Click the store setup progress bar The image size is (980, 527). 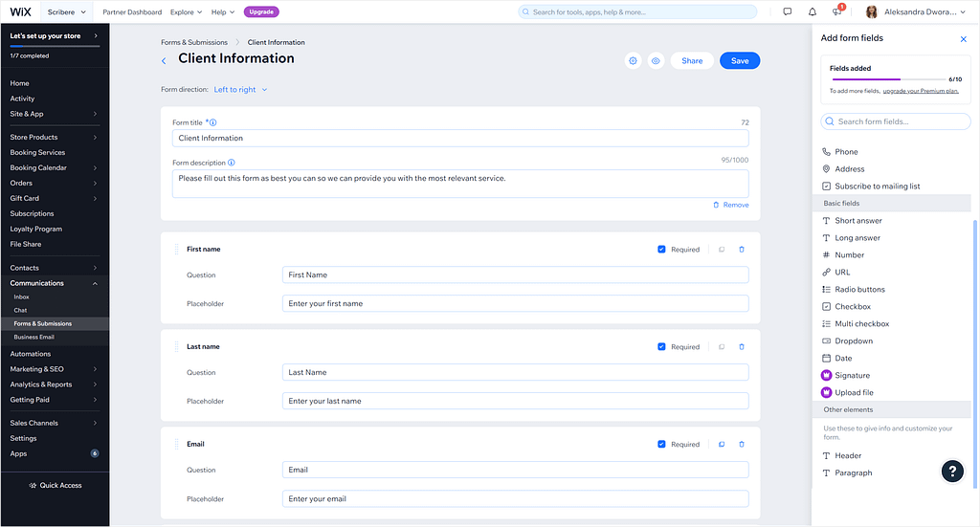coord(55,46)
